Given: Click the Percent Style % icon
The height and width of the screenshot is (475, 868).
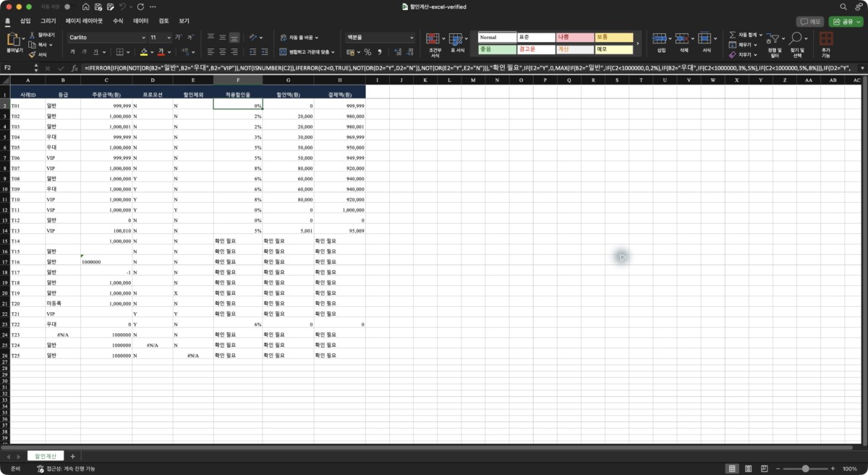Looking at the screenshot, I should [367, 52].
